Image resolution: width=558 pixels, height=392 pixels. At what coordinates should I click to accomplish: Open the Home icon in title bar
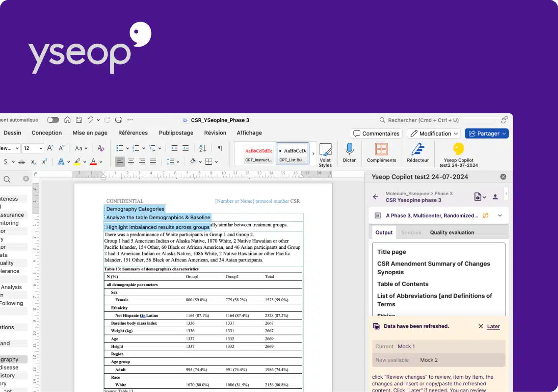pyautogui.click(x=67, y=120)
